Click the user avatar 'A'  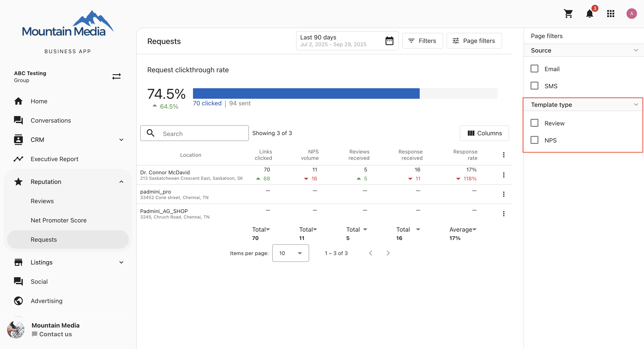pos(631,14)
